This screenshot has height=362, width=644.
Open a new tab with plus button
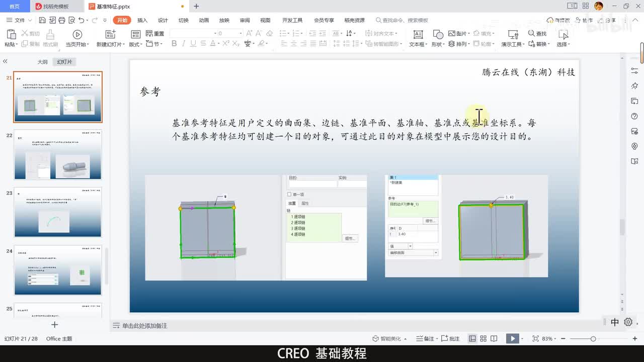pos(196,6)
